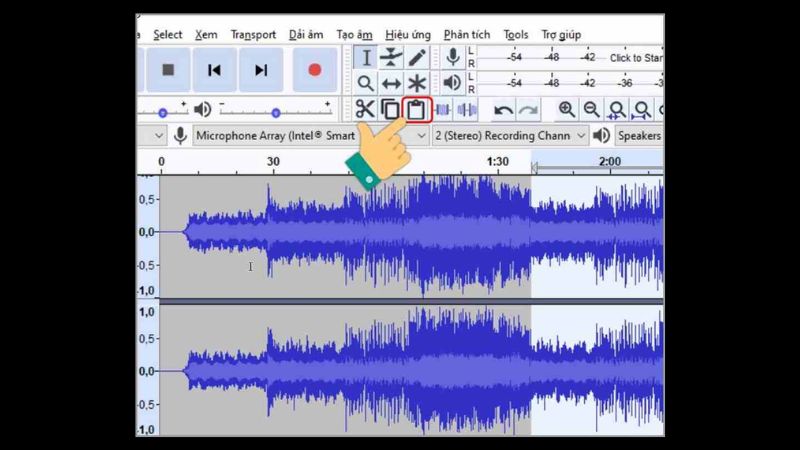Open the Transport menu
Image resolution: width=800 pixels, height=450 pixels.
coord(253,35)
